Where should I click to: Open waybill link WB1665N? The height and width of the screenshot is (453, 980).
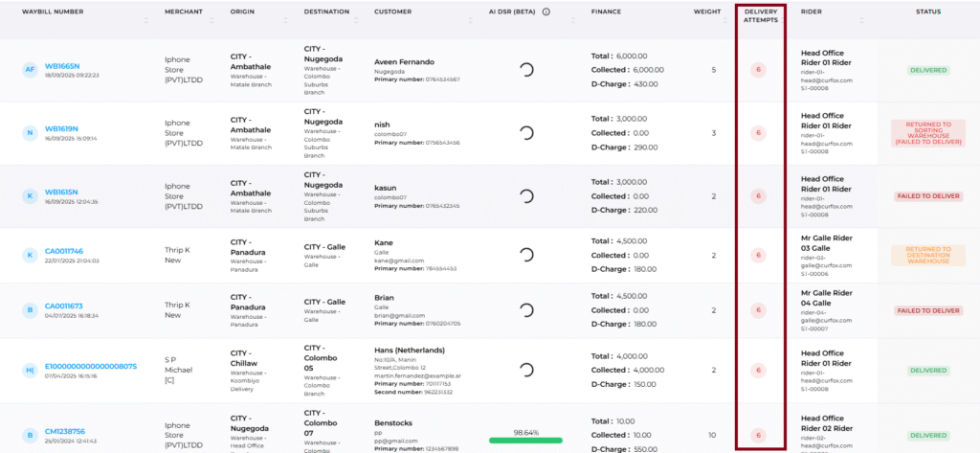pyautogui.click(x=61, y=64)
